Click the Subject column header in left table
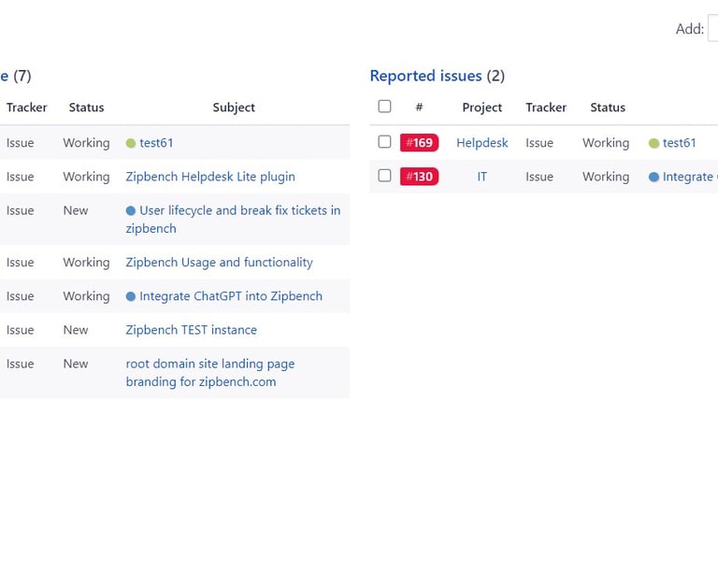 (234, 108)
